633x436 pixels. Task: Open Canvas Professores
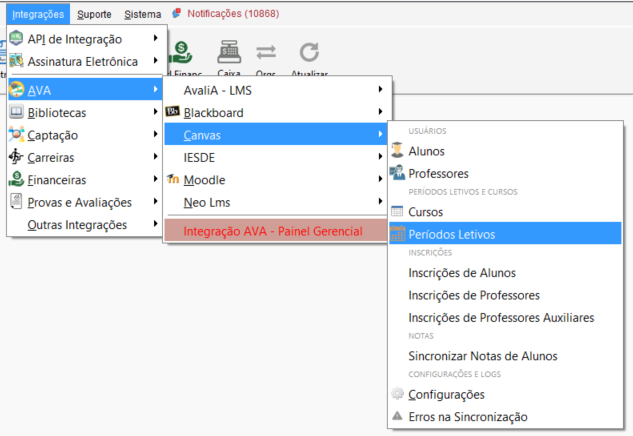point(505,174)
